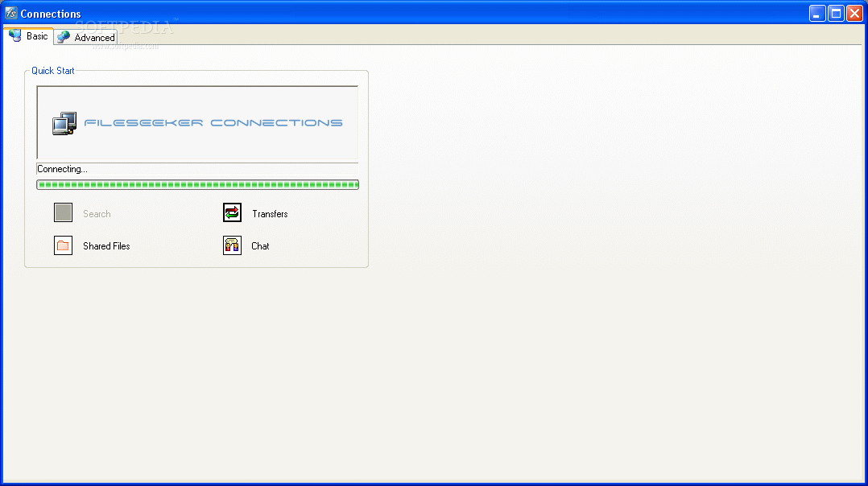Click the Shared Files folder icon

click(63, 245)
